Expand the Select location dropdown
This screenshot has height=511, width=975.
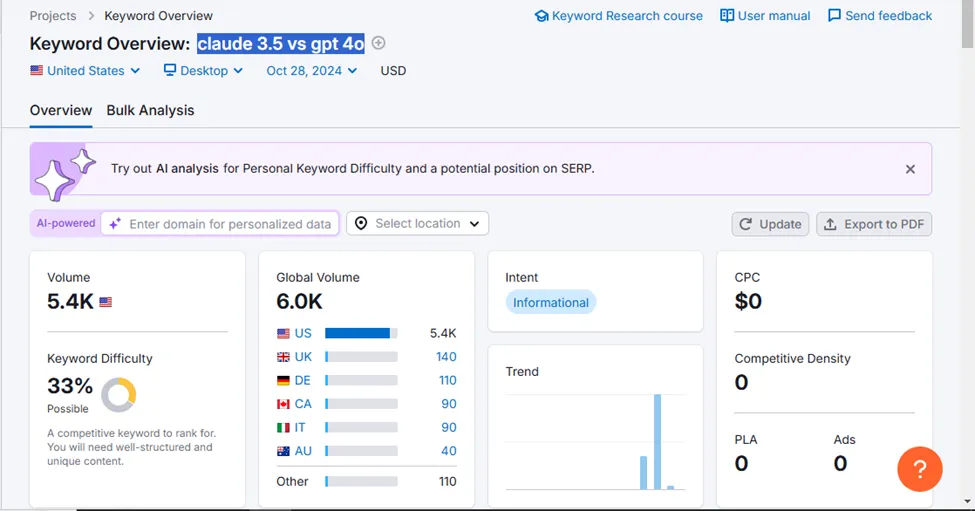[417, 224]
